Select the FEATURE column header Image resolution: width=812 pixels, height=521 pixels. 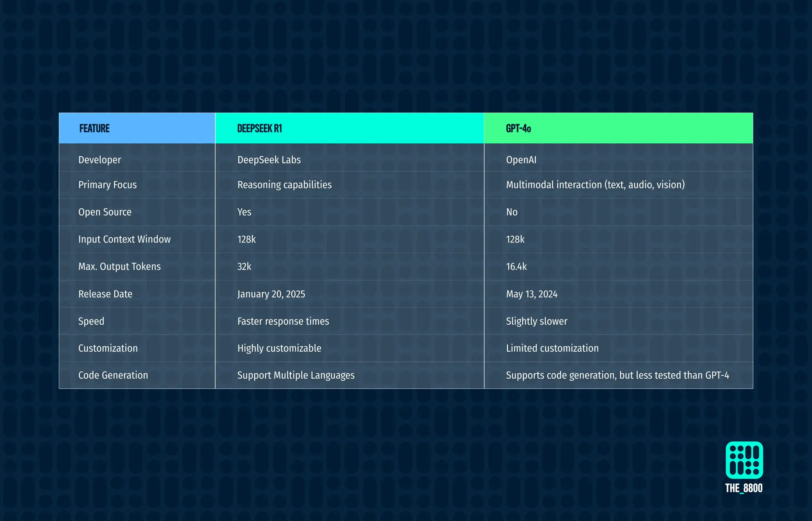point(137,128)
